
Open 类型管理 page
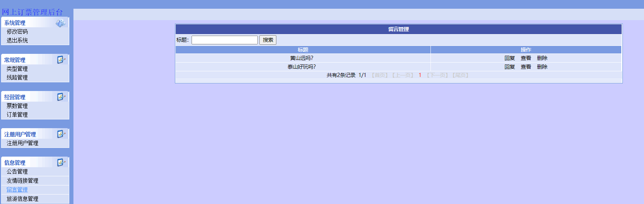(x=17, y=69)
